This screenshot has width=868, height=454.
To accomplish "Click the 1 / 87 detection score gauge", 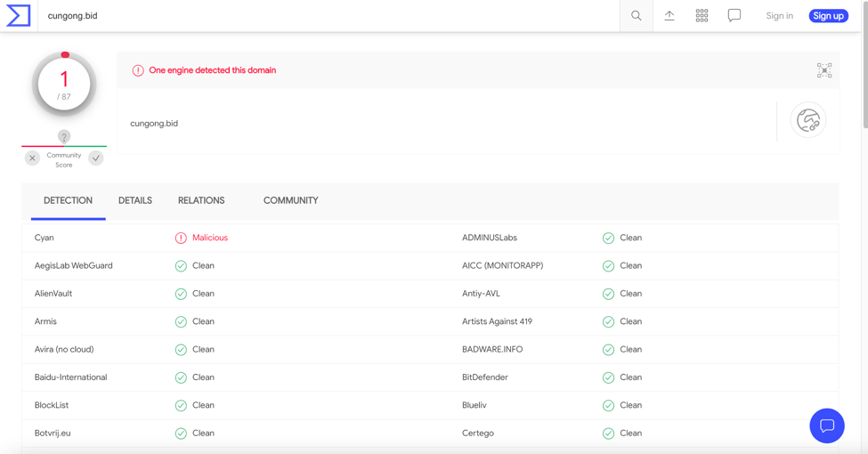I will [64, 85].
